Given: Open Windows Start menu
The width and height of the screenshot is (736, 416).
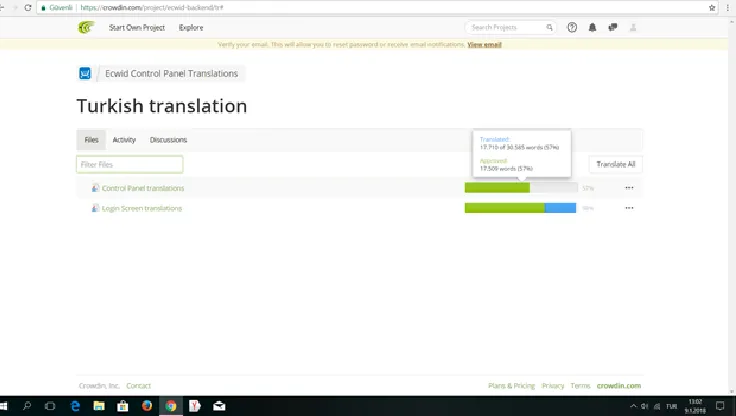Looking at the screenshot, I should point(4,406).
